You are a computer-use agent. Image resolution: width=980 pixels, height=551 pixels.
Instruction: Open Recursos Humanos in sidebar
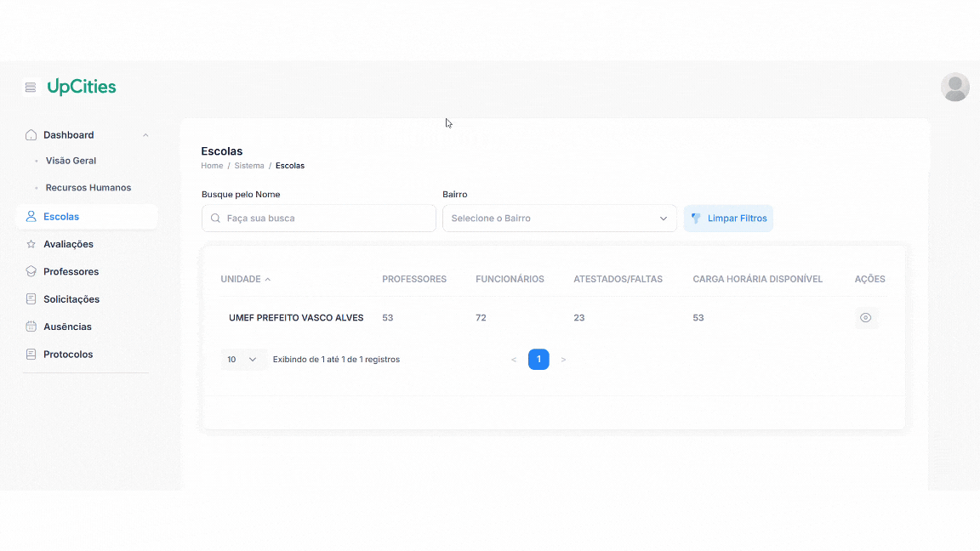[88, 187]
